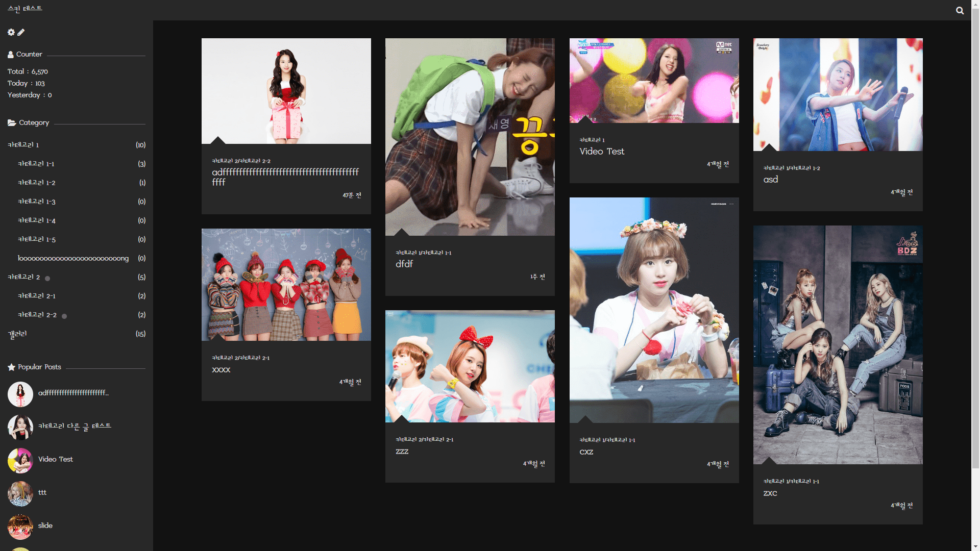Open the loooooong named subcategory
This screenshot has width=980, height=551.
pos(73,258)
